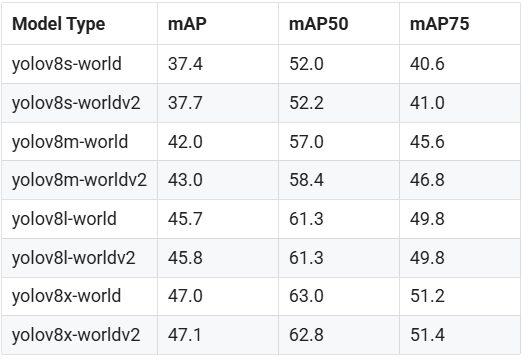
Task: Click the 37.4 mAP value
Action: click(x=185, y=64)
